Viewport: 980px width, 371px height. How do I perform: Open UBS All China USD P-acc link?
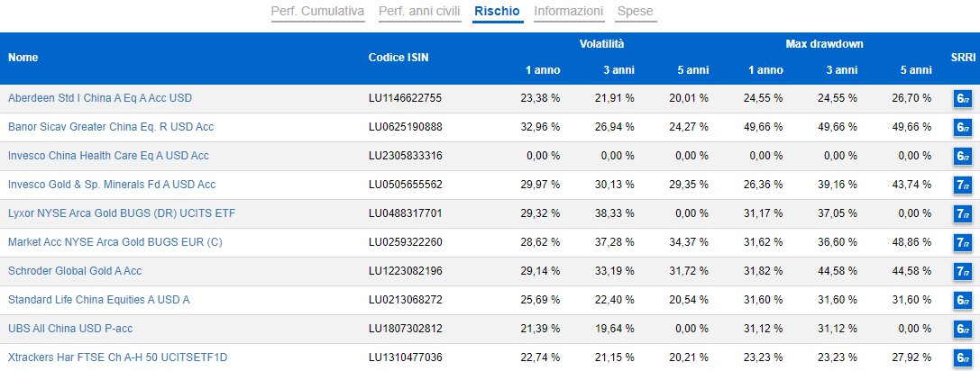(x=70, y=329)
